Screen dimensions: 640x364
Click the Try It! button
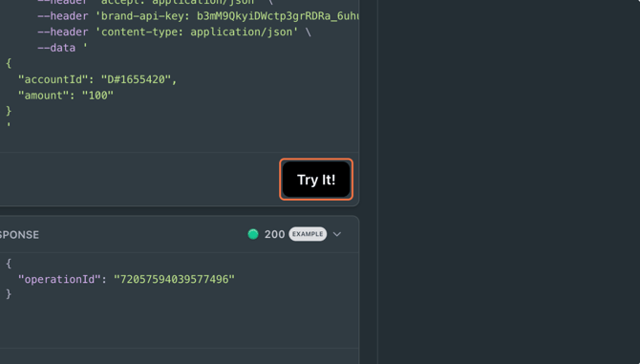pos(316,180)
